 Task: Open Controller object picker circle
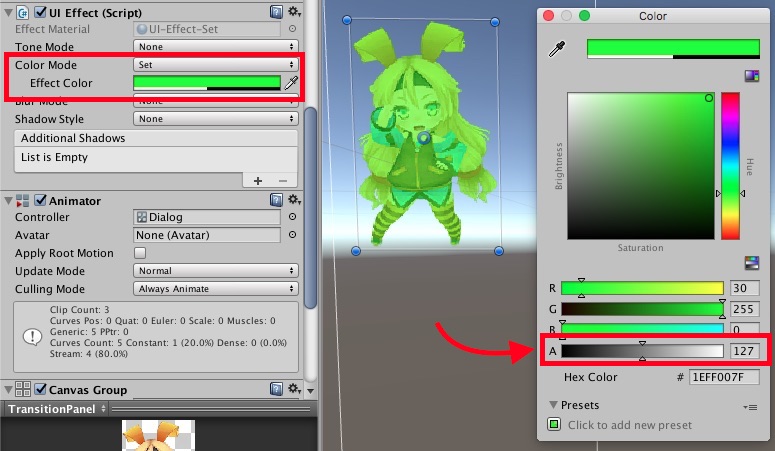(x=293, y=217)
